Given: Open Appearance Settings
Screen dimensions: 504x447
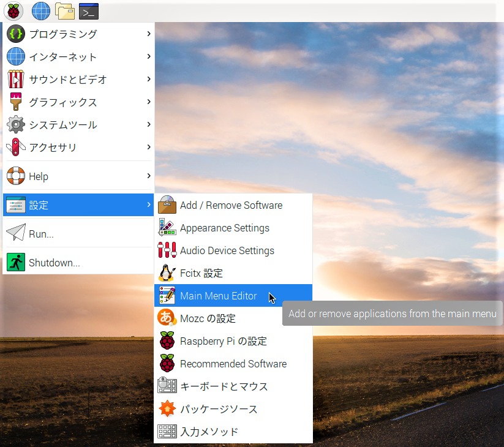Looking at the screenshot, I should [233, 228].
